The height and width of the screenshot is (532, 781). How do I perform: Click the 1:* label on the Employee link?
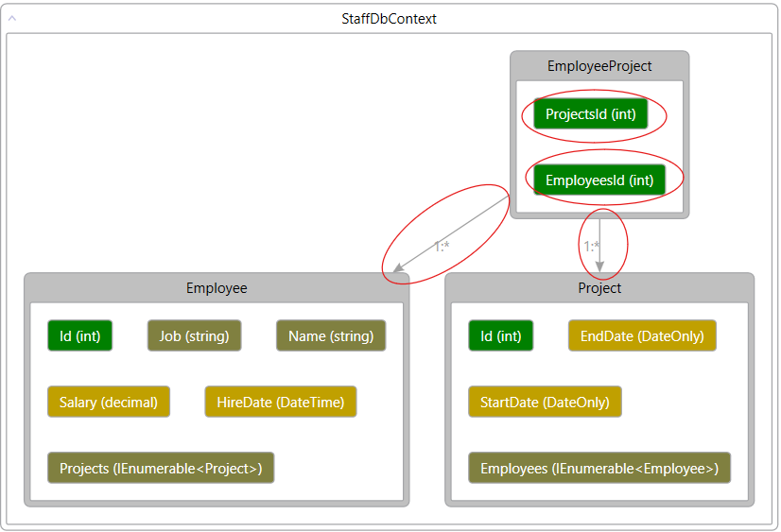click(442, 247)
